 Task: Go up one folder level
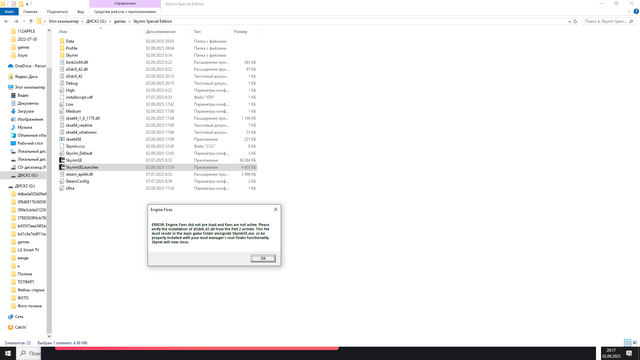pyautogui.click(x=31, y=21)
